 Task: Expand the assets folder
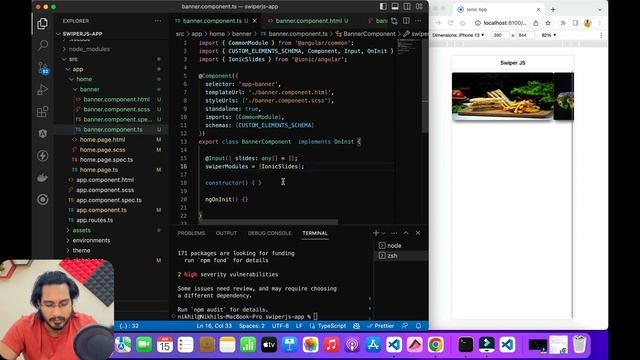tap(110, 230)
